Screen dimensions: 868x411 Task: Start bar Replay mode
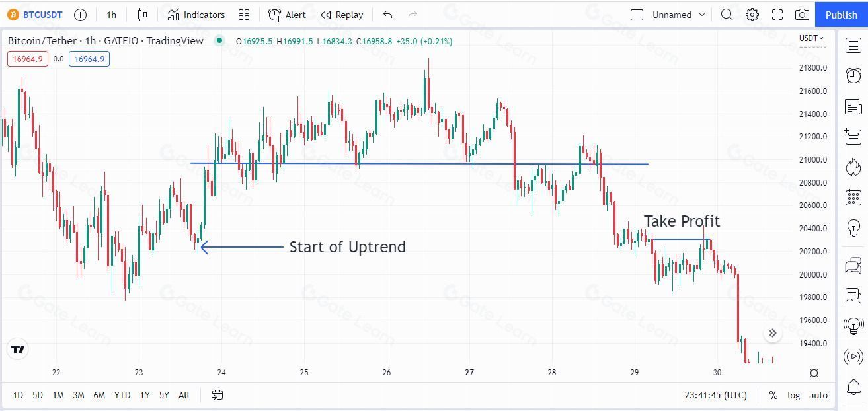[342, 15]
